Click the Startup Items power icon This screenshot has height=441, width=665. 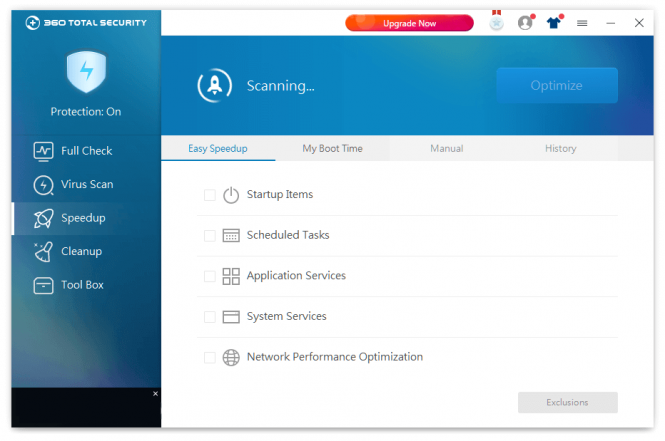pyautogui.click(x=231, y=195)
